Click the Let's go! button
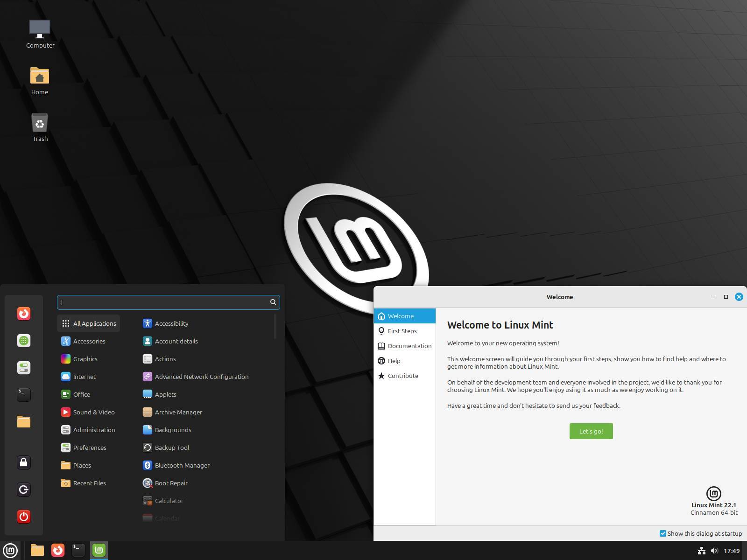Image resolution: width=747 pixels, height=560 pixels. pyautogui.click(x=591, y=431)
